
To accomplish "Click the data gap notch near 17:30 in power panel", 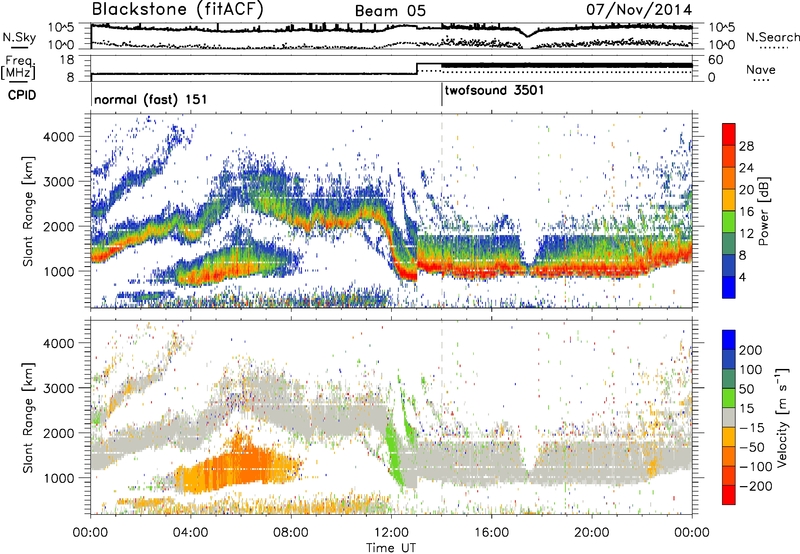I will tap(530, 253).
